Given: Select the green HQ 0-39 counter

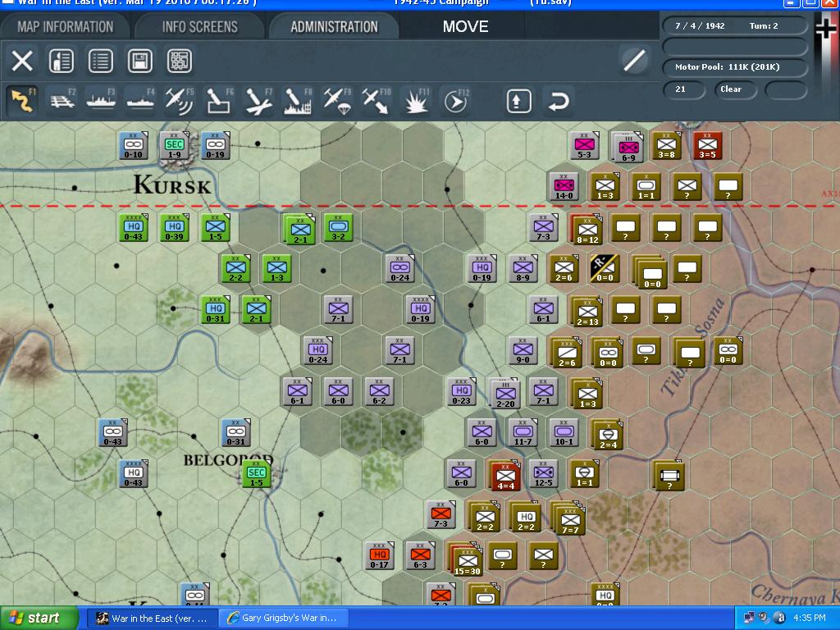Looking at the screenshot, I should click(174, 228).
